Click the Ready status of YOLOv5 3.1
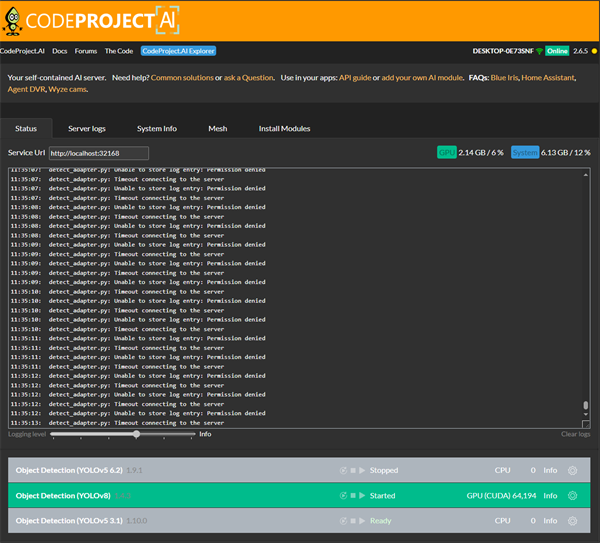Viewport: 600px width, 543px height. [x=380, y=521]
